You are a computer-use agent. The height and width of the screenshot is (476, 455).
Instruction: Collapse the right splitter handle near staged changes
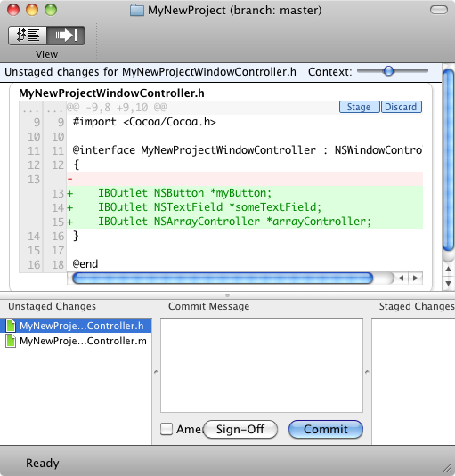point(367,372)
